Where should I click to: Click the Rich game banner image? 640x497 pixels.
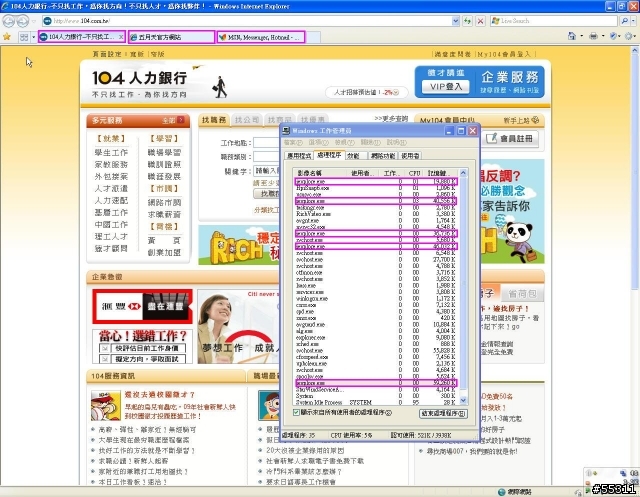pyautogui.click(x=239, y=245)
